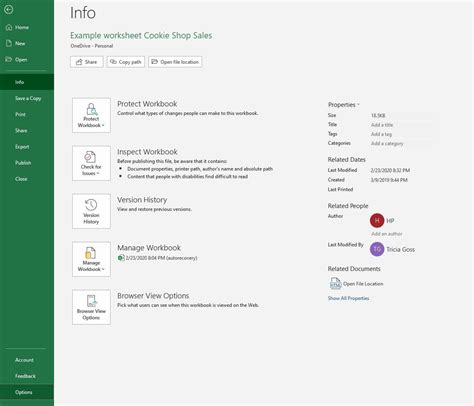Click the link icon on Copy path button
The height and width of the screenshot is (406, 474).
click(x=113, y=62)
